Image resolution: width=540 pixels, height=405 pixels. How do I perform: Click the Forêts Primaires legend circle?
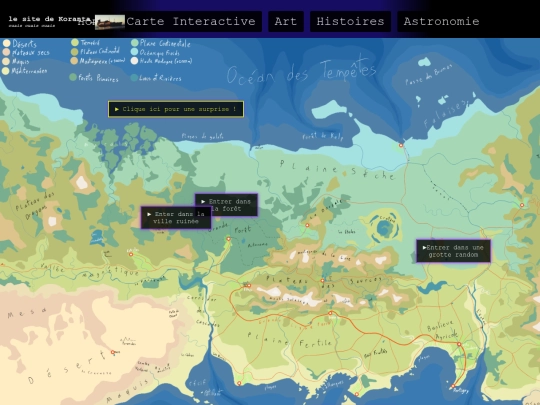[73, 77]
